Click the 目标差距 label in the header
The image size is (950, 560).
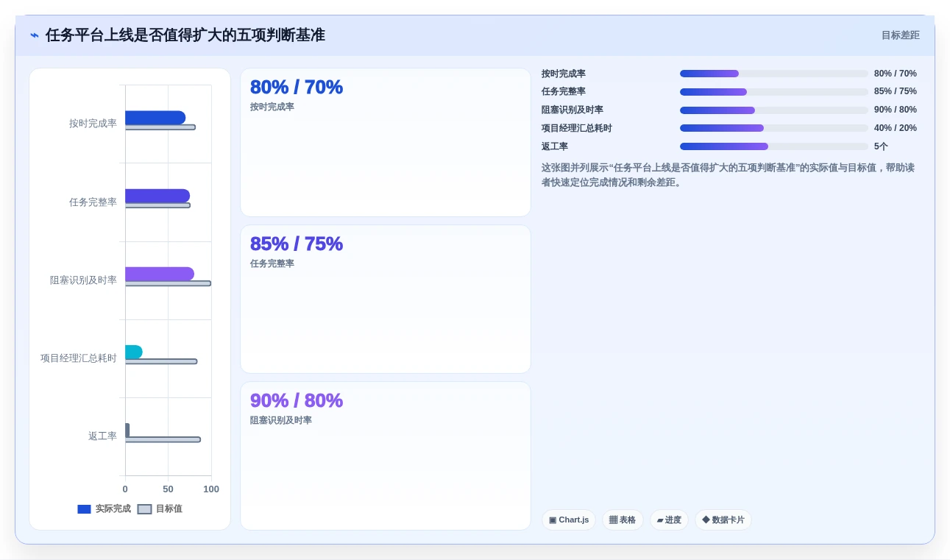(901, 35)
